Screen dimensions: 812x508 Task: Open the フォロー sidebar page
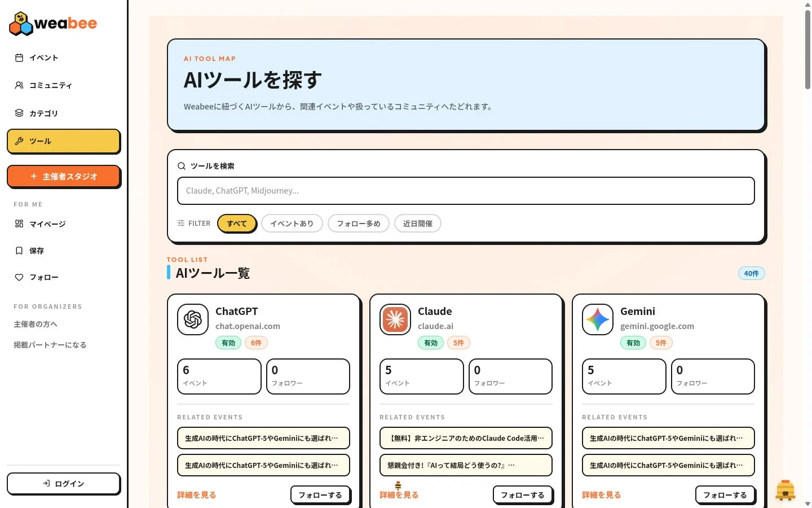(64, 277)
